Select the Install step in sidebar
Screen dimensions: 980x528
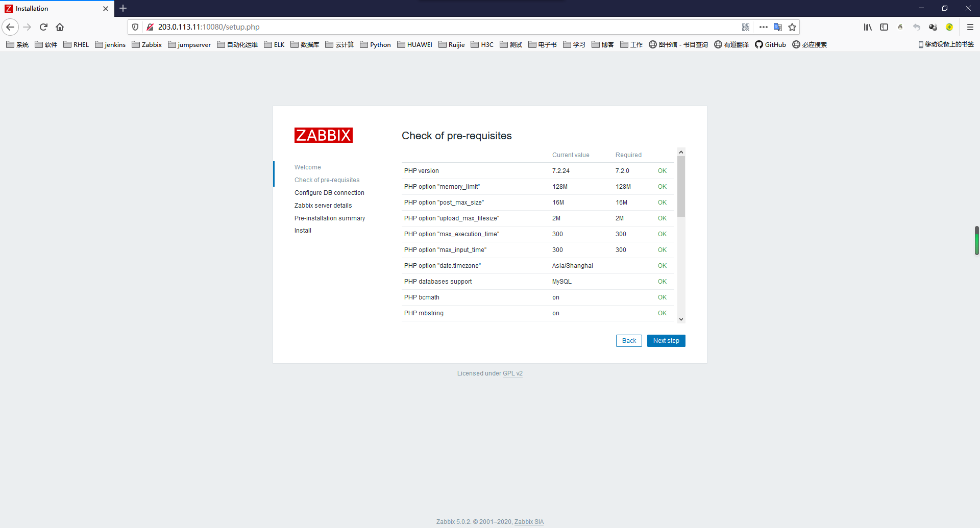(303, 231)
